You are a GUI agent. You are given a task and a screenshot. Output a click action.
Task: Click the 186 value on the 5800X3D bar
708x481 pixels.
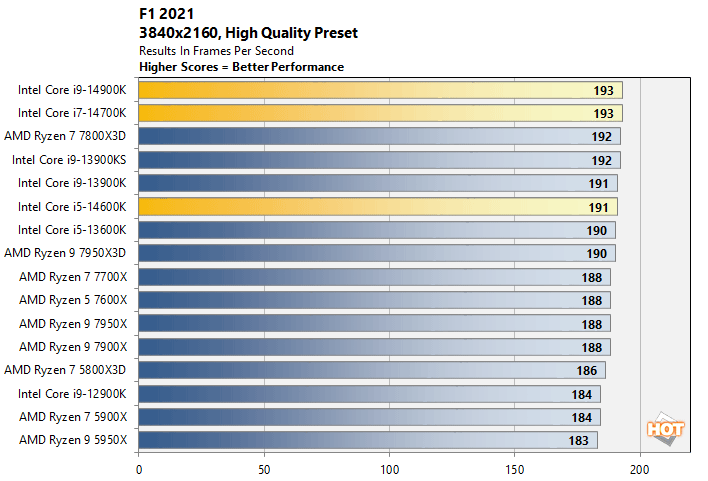(587, 371)
